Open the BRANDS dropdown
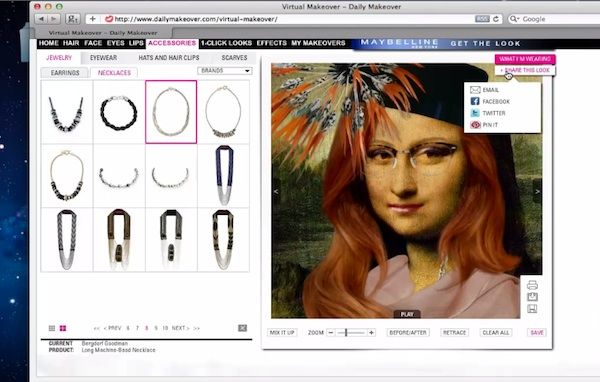Image resolution: width=600 pixels, height=382 pixels. click(225, 71)
